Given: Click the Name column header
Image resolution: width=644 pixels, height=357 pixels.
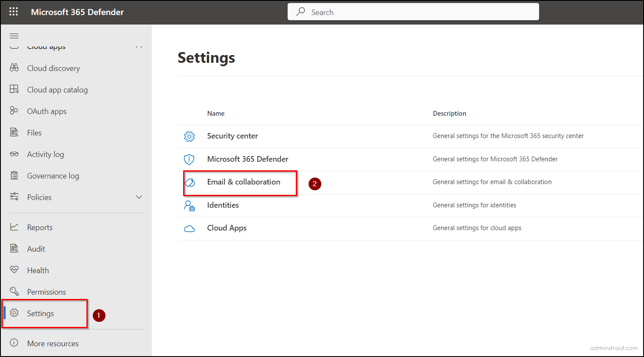Looking at the screenshot, I should tap(216, 114).
